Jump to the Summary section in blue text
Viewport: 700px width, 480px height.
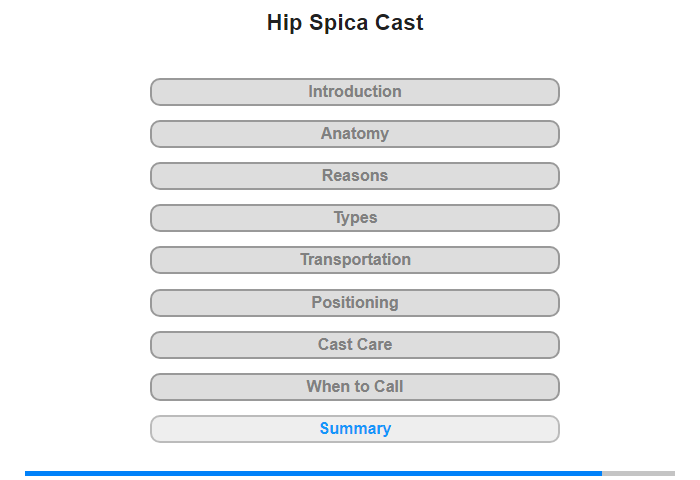(355, 429)
